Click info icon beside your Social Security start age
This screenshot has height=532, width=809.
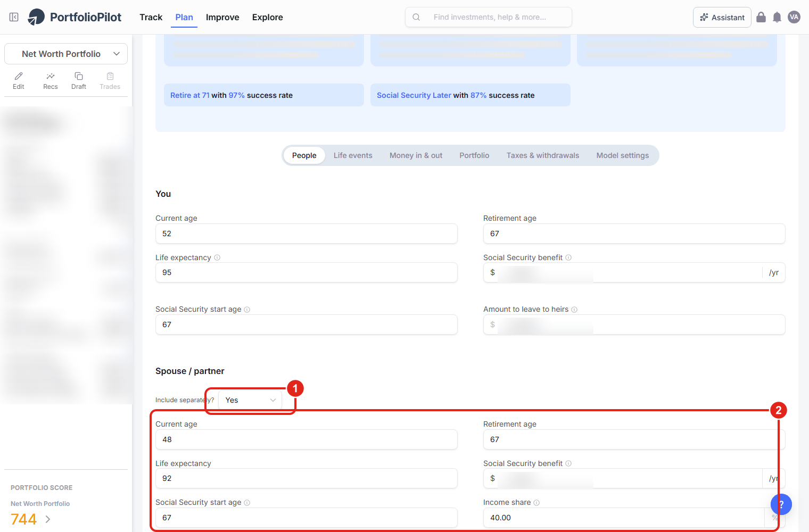coord(247,310)
